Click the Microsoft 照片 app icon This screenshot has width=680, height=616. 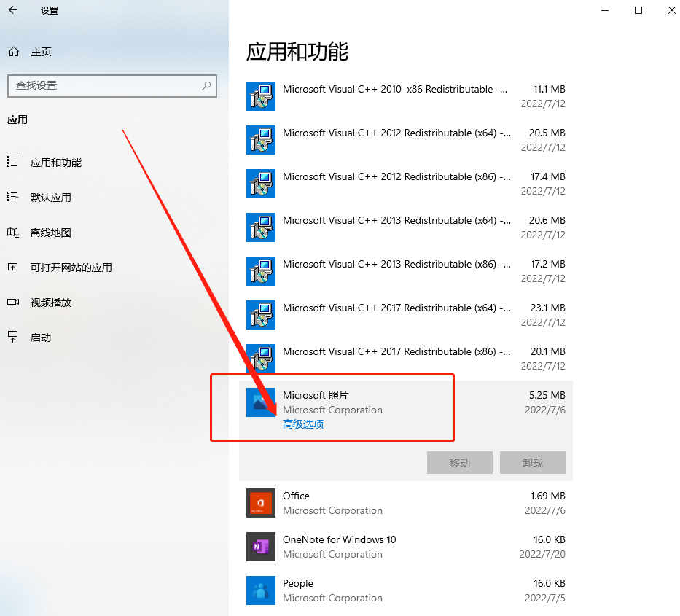click(x=261, y=402)
